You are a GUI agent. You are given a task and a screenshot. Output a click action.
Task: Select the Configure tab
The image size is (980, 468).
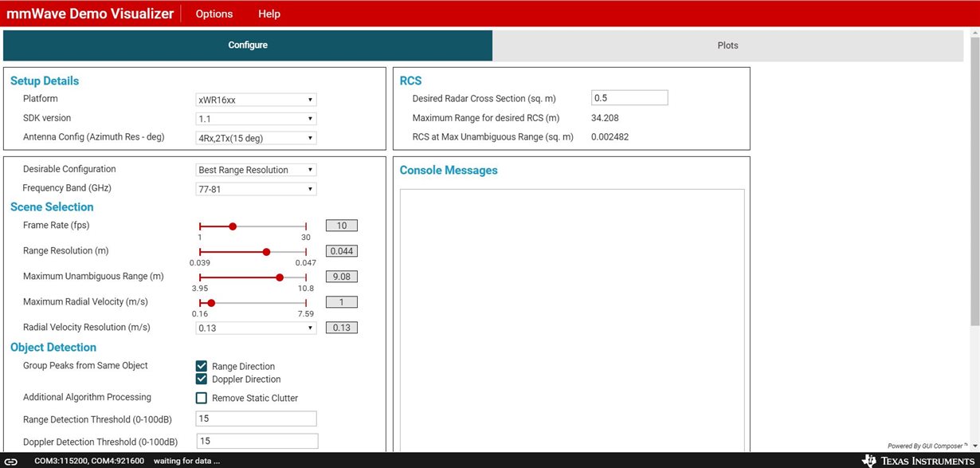pyautogui.click(x=248, y=45)
